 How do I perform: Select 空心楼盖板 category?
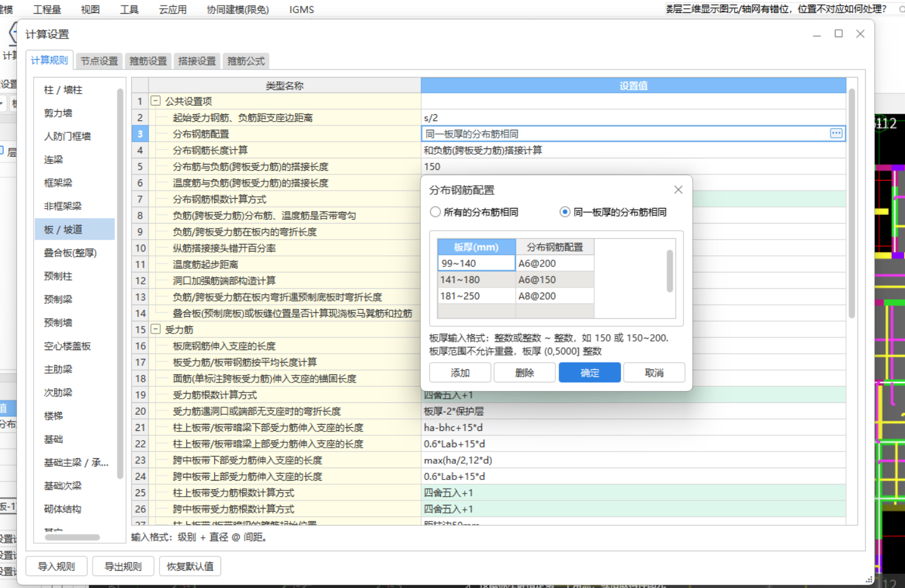click(x=75, y=346)
